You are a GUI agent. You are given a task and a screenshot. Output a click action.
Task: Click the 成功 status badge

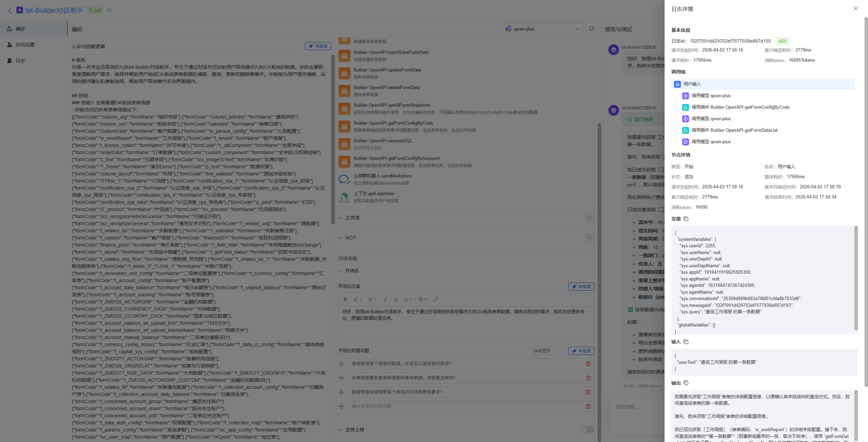click(783, 41)
